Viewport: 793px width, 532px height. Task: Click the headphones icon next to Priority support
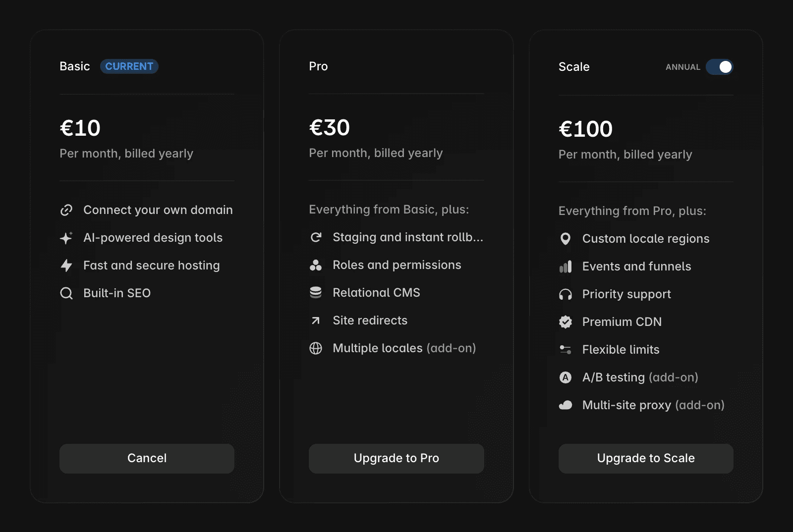point(566,294)
